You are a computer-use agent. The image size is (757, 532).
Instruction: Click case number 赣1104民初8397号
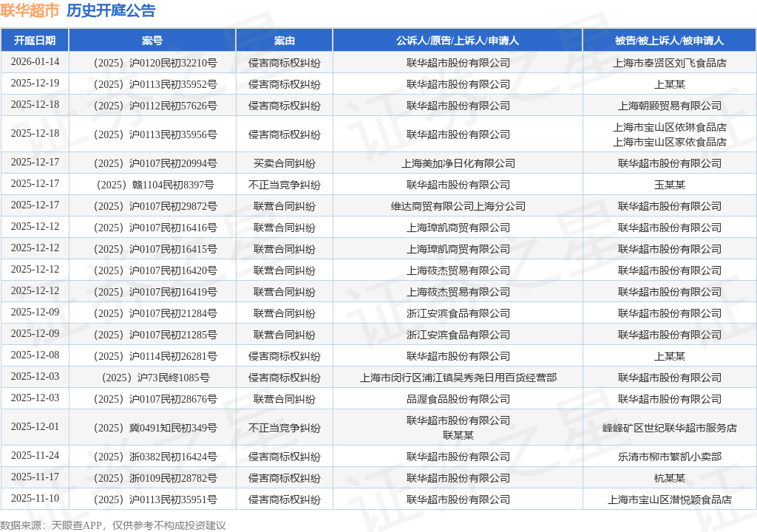(155, 185)
